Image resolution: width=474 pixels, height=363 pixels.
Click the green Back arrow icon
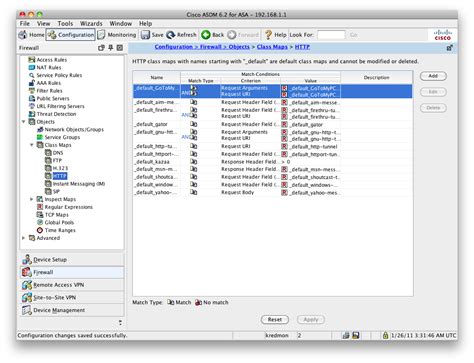(206, 35)
